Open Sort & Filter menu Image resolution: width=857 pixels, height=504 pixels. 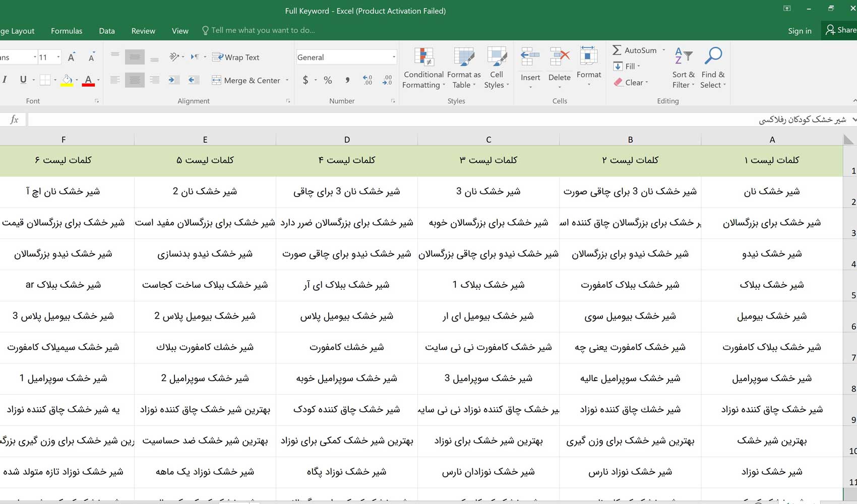pos(683,68)
